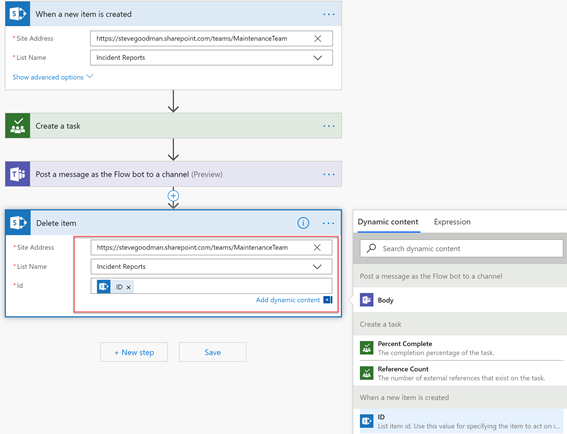Save the flow
This screenshot has height=434, width=567.
tap(213, 352)
